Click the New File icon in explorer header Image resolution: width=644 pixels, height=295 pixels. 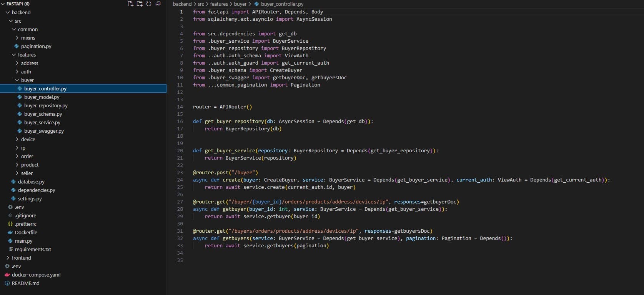pos(130,4)
